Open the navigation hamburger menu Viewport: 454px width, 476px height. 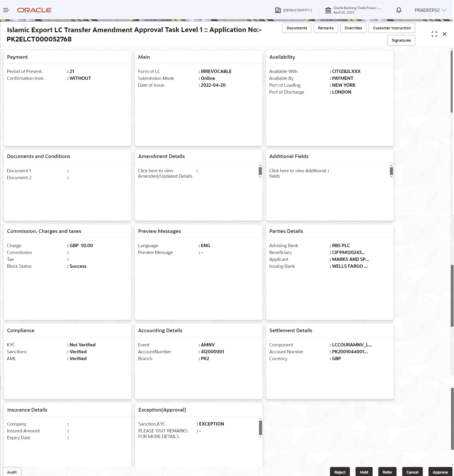point(6,10)
